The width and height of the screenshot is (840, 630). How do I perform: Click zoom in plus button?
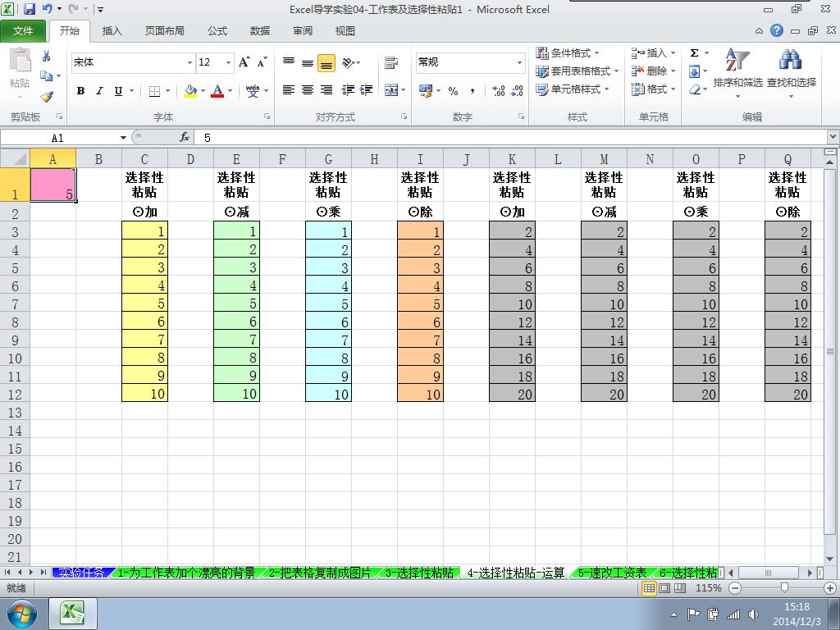(830, 588)
